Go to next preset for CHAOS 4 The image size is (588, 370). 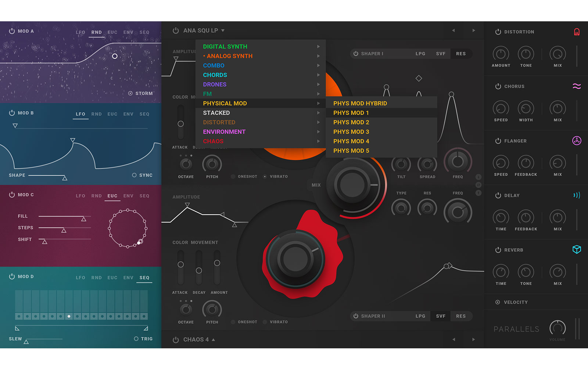point(473,340)
